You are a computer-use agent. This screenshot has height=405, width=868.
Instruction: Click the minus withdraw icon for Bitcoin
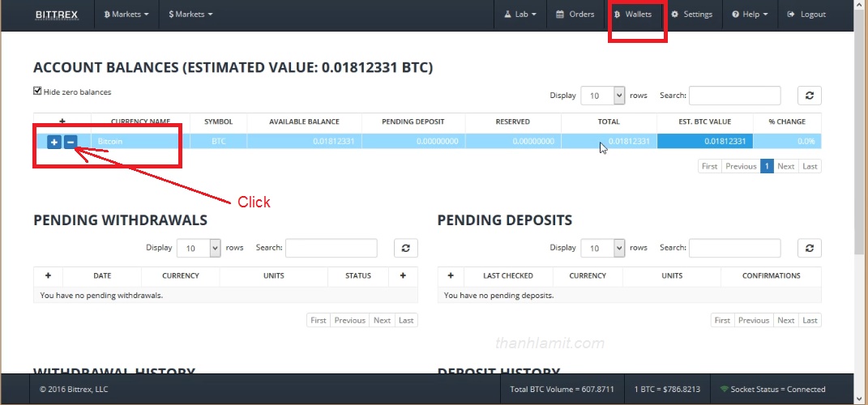(x=70, y=143)
